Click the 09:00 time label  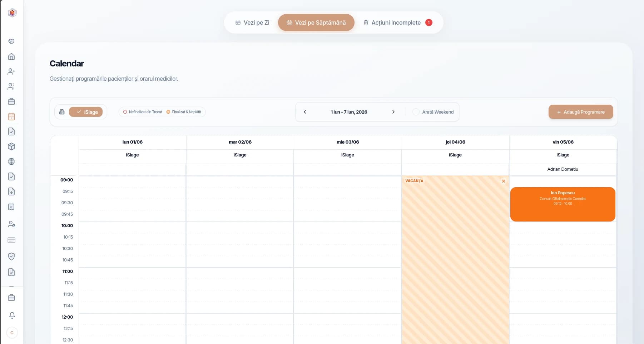tap(66, 180)
